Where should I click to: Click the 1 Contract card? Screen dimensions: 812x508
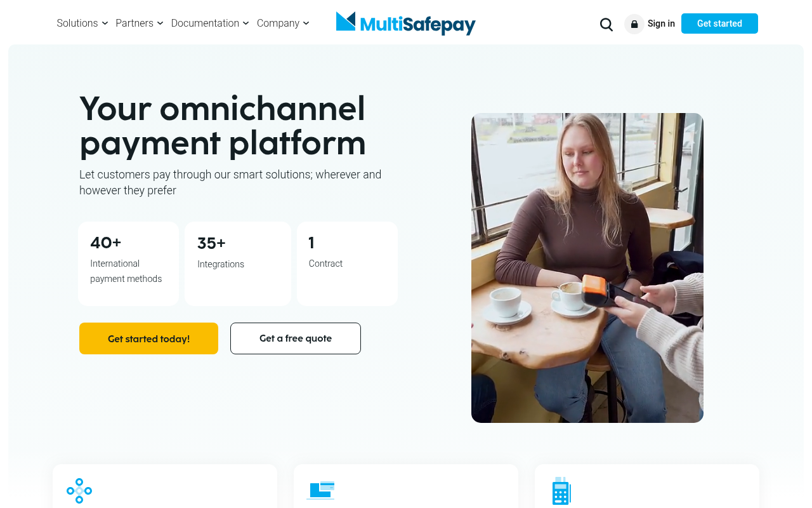[x=347, y=264]
